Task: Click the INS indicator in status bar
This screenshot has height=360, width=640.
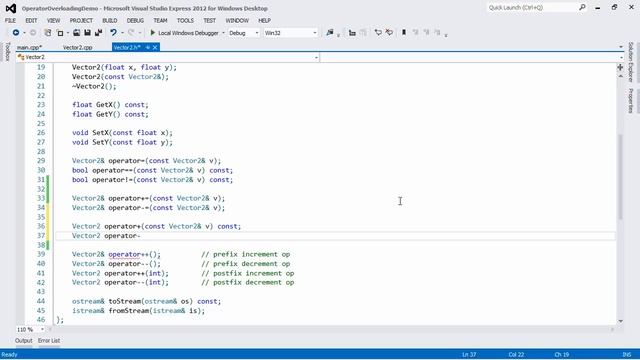Action: pyautogui.click(x=627, y=355)
